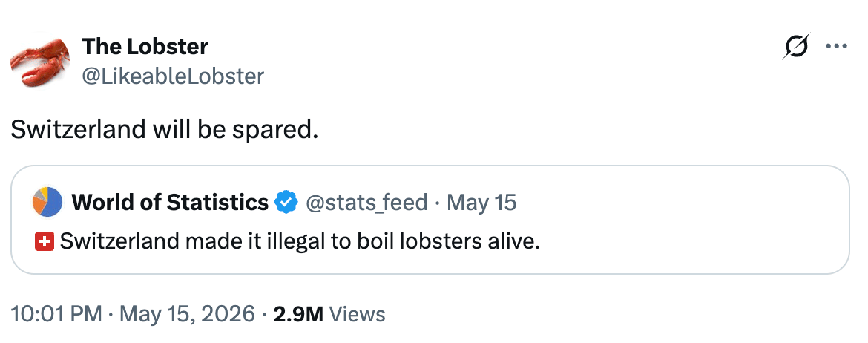Click the May 15, 2026 date link
The width and height of the screenshot is (868, 343).
pos(187,314)
